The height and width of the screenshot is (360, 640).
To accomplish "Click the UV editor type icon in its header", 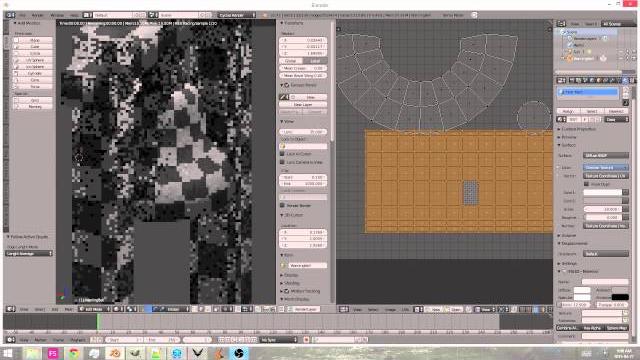I will [344, 309].
